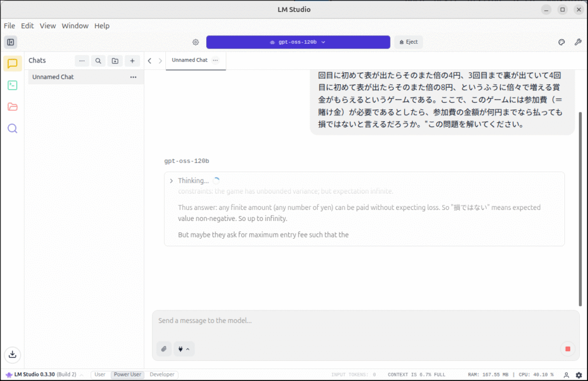This screenshot has height=381, width=588.
Task: Open My Models folder sidebar icon
Action: click(12, 107)
